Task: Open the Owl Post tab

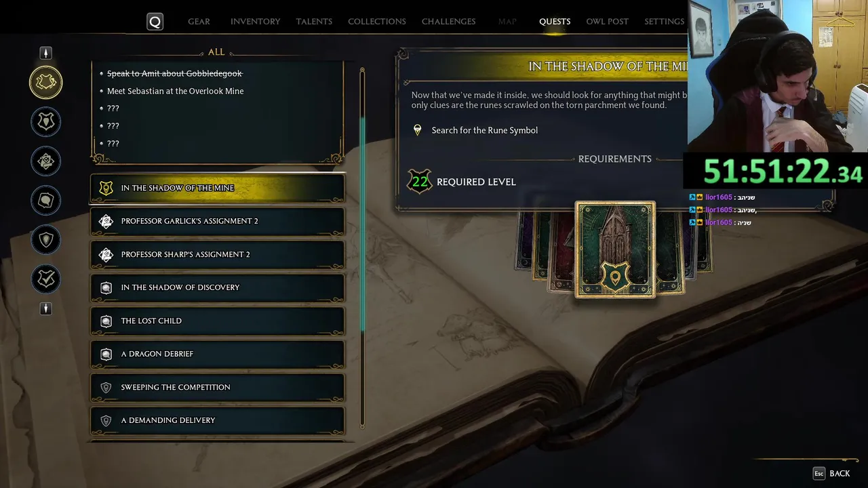Action: 607,22
